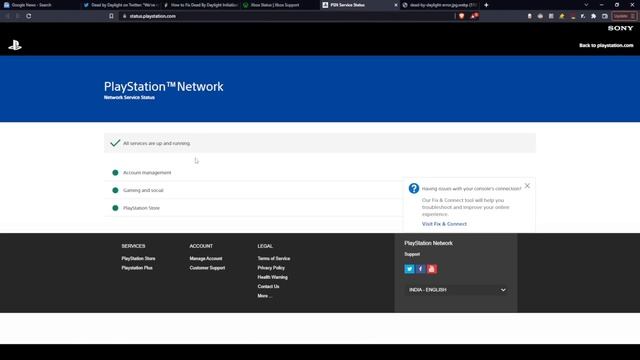Switch to the Dead by Daylight on Twitter tab
This screenshot has width=640, height=360.
pos(120,5)
